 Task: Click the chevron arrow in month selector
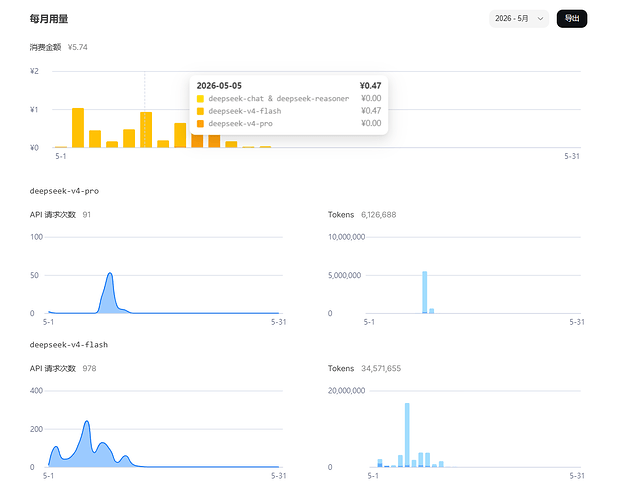coord(540,19)
